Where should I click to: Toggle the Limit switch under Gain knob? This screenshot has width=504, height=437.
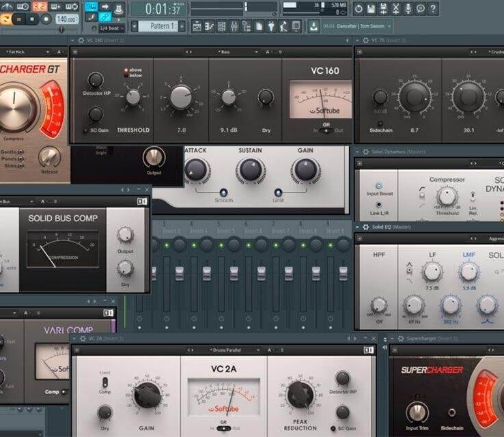(278, 193)
